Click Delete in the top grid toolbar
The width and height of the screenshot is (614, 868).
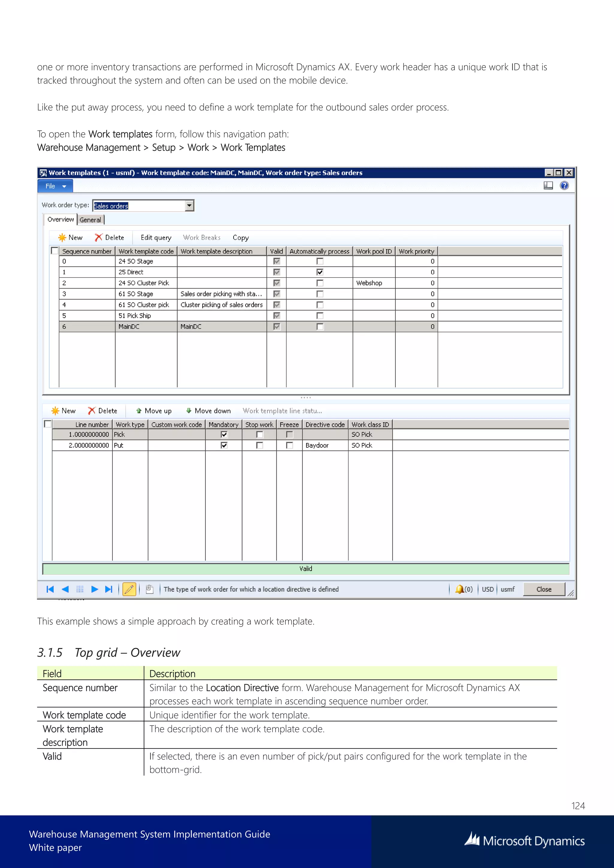click(x=109, y=237)
